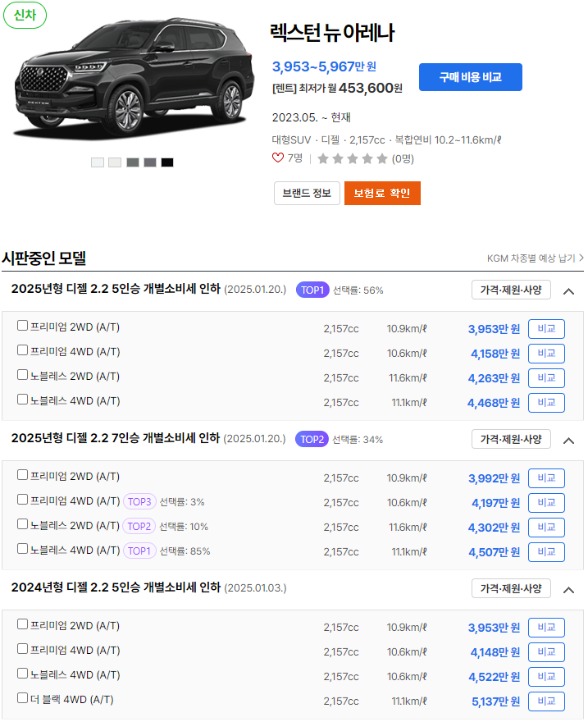Collapse the 2024년형 5인승 section
This screenshot has height=722, width=588.
[x=568, y=590]
